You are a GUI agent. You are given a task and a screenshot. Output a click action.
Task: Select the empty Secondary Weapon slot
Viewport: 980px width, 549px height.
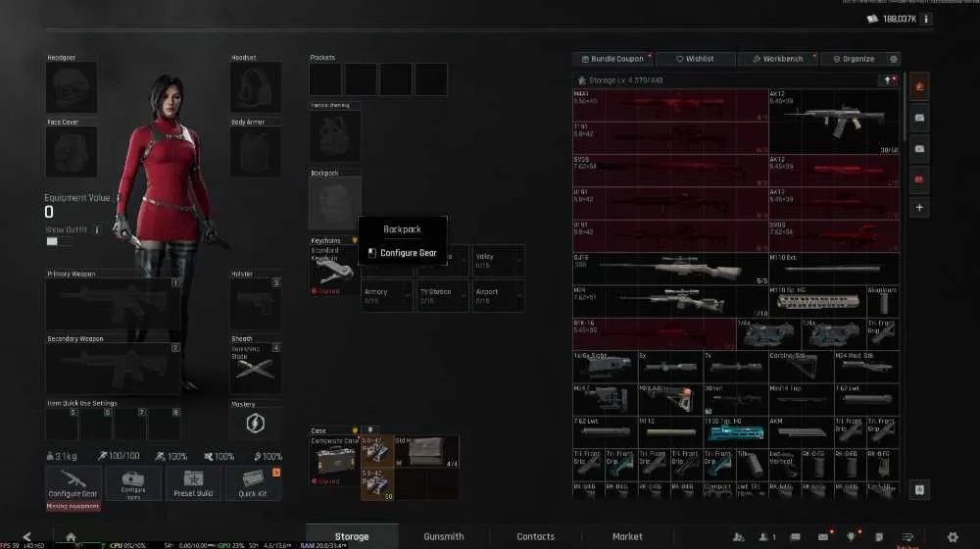114,369
